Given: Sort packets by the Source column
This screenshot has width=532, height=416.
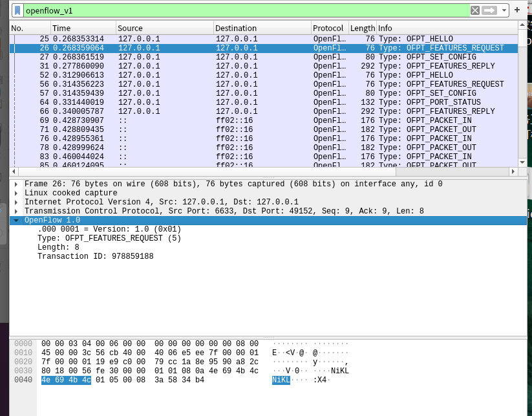Looking at the screenshot, I should point(165,28).
